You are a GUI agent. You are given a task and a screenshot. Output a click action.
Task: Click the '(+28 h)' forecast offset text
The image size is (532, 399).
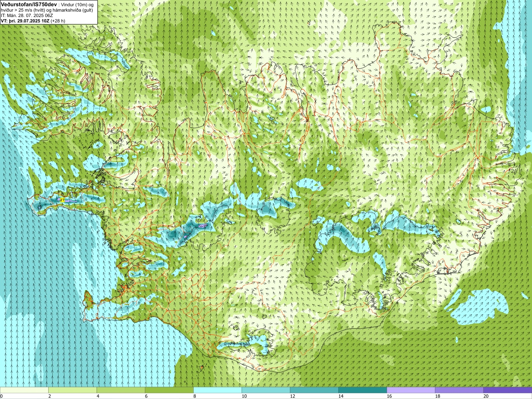click(58, 21)
